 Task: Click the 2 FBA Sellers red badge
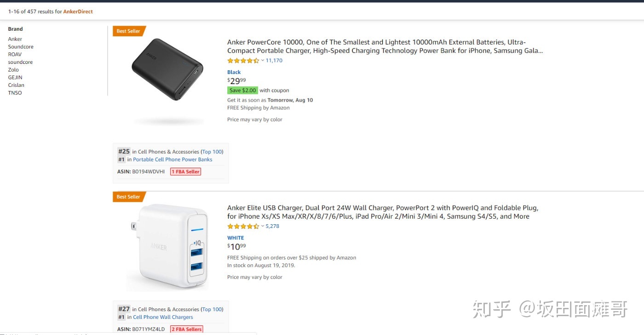(187, 329)
